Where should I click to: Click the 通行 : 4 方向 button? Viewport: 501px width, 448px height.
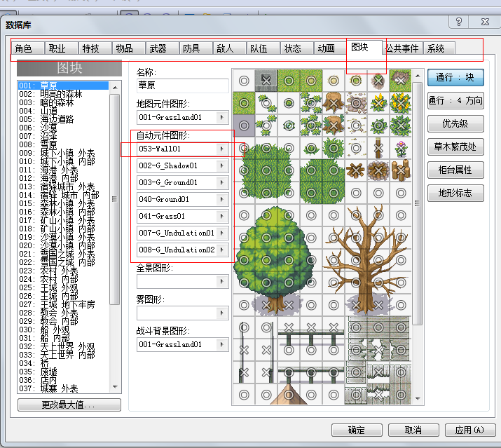[455, 101]
